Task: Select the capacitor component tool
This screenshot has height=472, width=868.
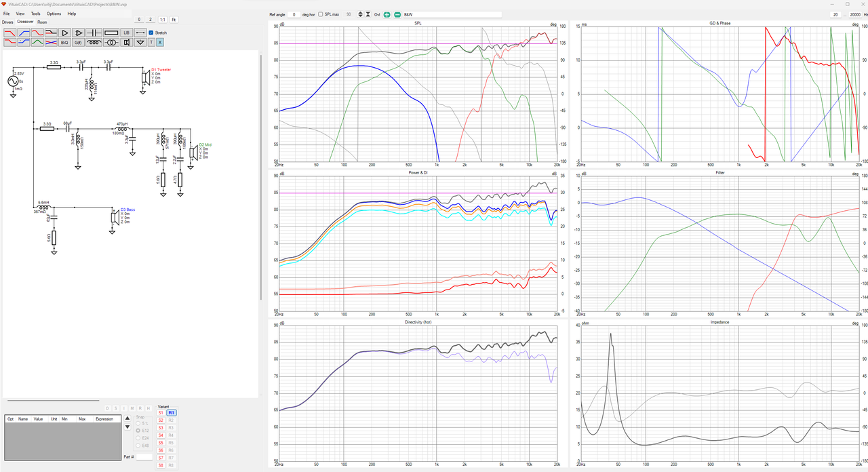Action: click(x=96, y=33)
